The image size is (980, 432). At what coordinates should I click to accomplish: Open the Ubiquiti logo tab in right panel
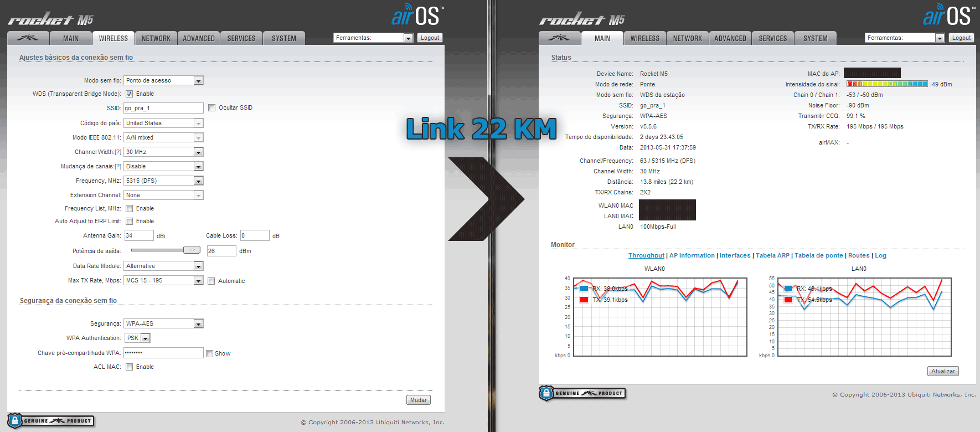(559, 38)
